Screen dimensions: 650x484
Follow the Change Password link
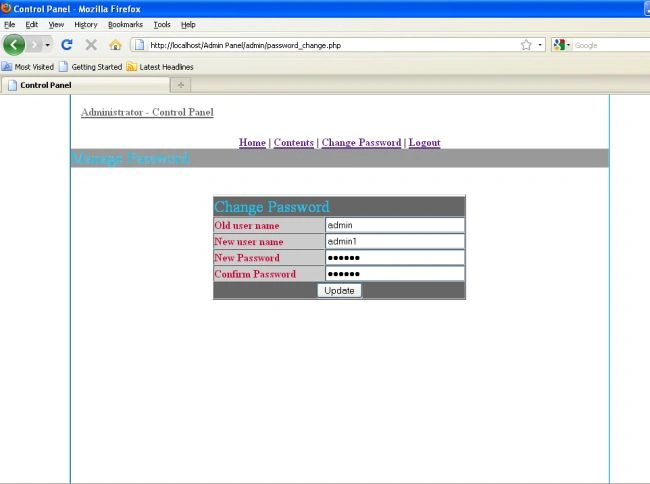pos(361,143)
